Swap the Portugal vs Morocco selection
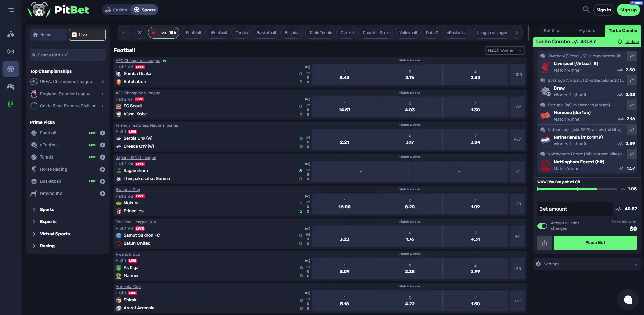The height and width of the screenshot is (315, 644). 632,105
